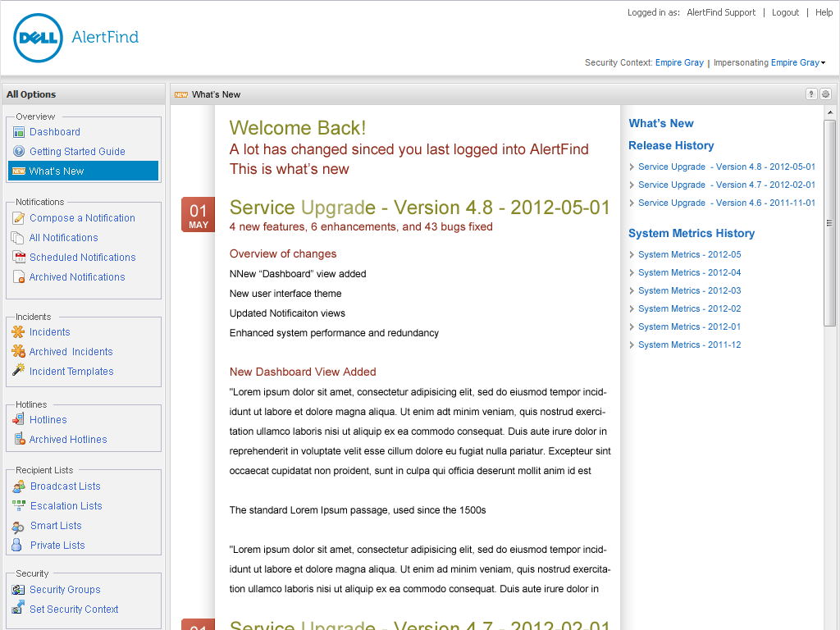Click the Dell logo icon
840x630 pixels.
tap(38, 38)
